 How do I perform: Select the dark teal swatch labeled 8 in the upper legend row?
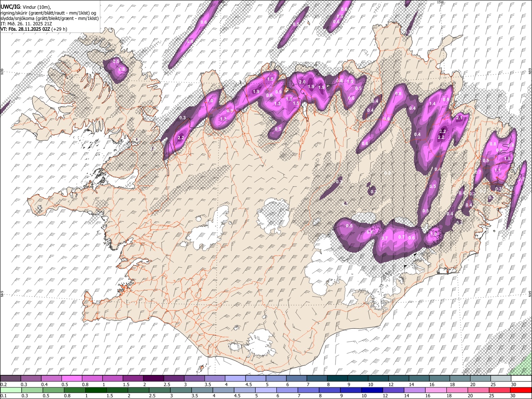(337, 379)
